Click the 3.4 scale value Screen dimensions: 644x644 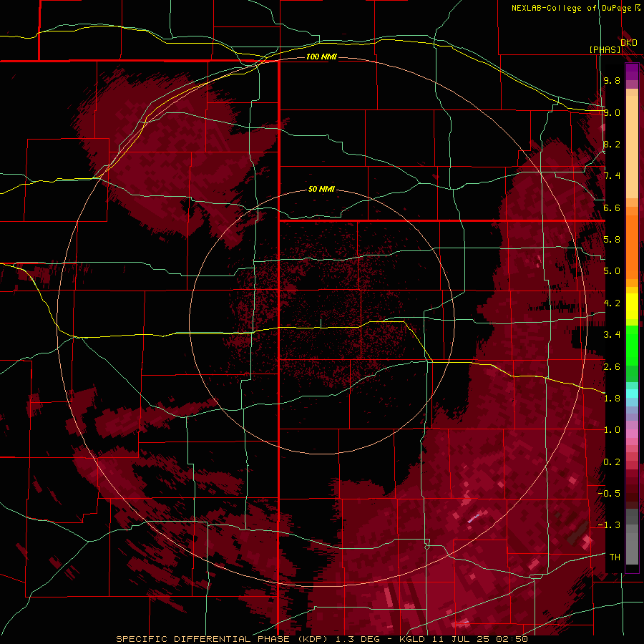(612, 335)
